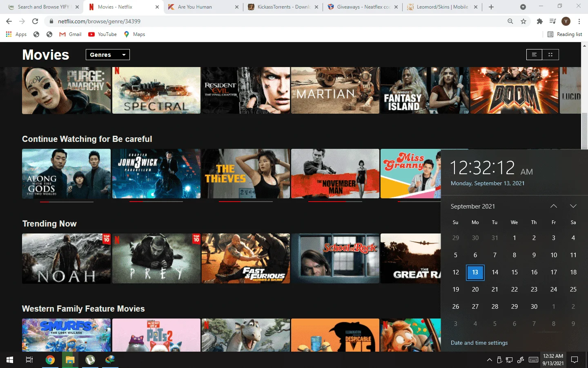Open the touch keyboard tray icon

pos(533,360)
